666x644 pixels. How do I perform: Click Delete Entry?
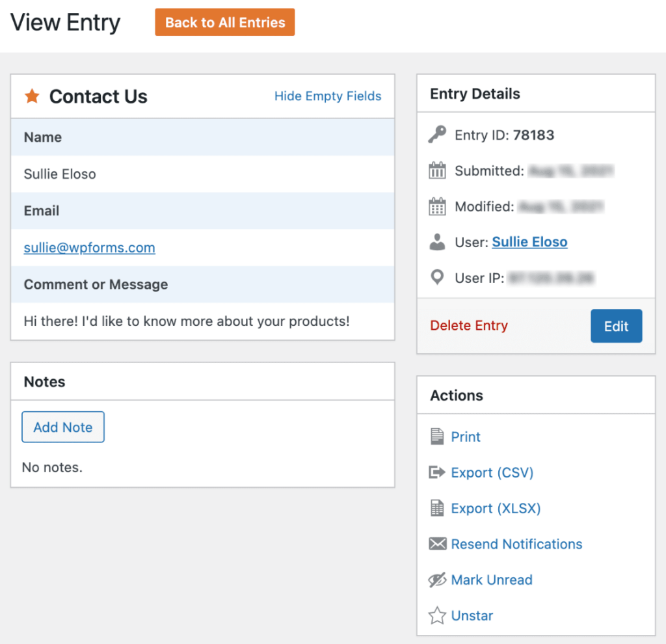coord(469,325)
